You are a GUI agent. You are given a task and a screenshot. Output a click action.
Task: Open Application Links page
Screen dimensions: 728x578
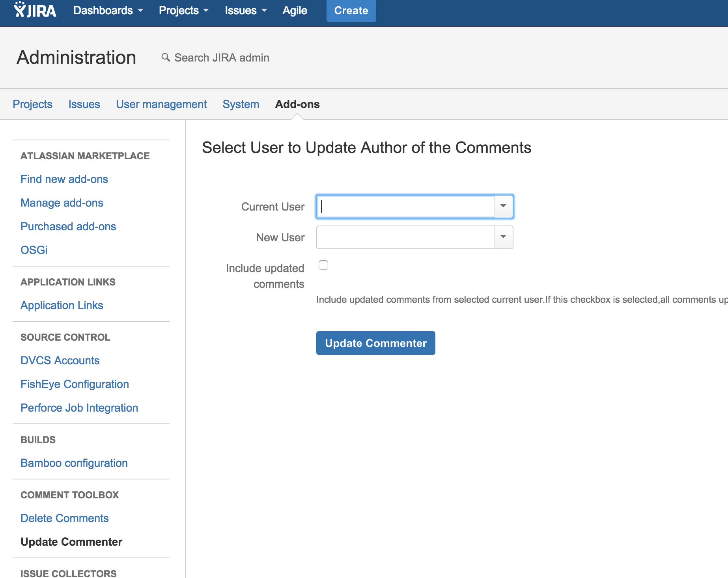tap(62, 305)
